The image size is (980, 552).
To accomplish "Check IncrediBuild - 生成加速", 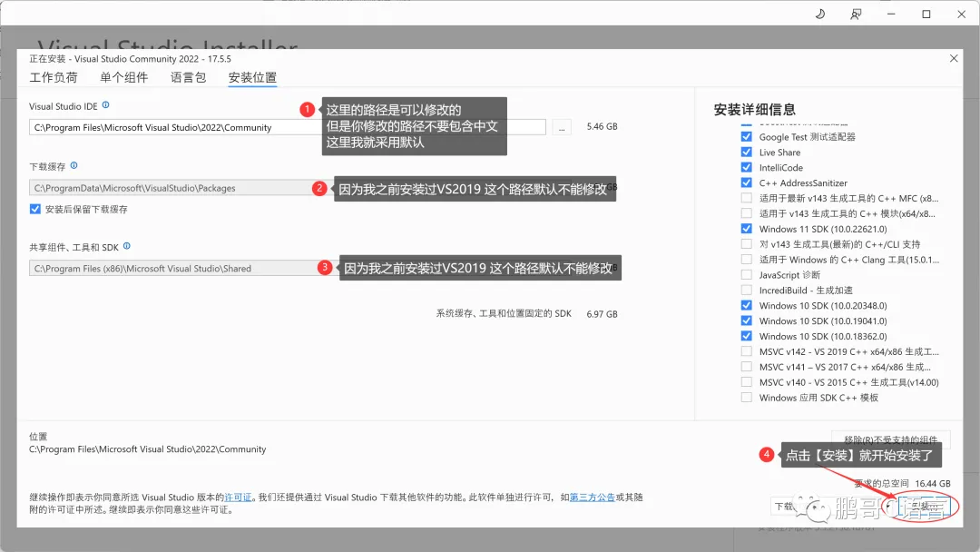I will coord(746,290).
